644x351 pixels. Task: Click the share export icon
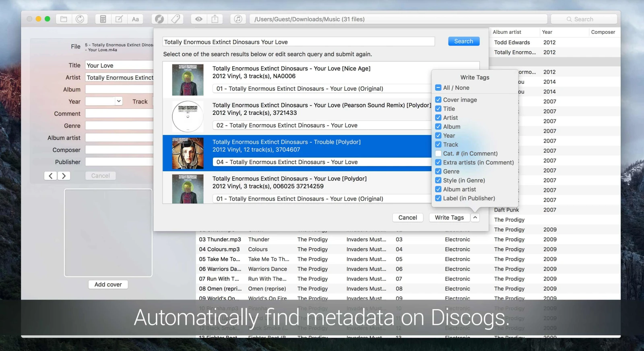[x=215, y=19]
